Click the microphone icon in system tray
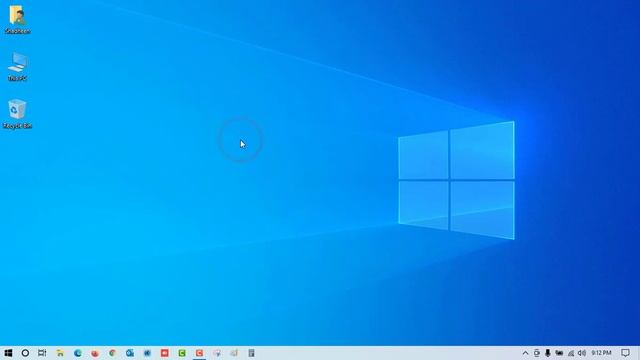640x360 pixels. click(548, 353)
